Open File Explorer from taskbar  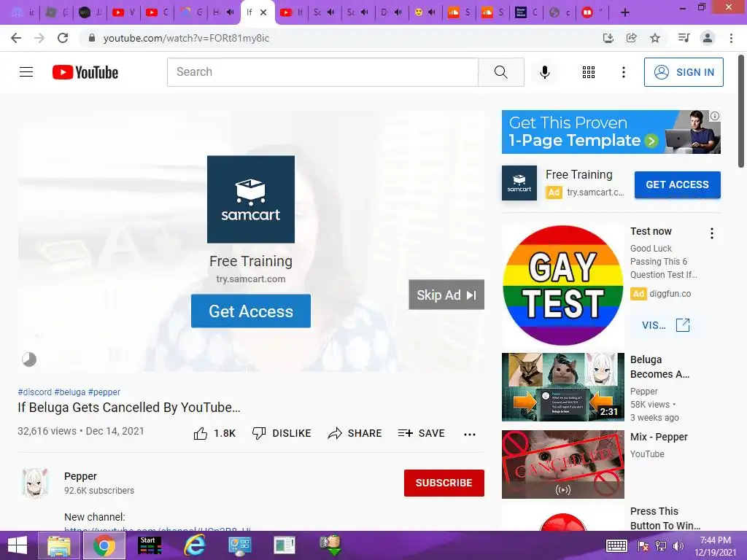pyautogui.click(x=59, y=545)
